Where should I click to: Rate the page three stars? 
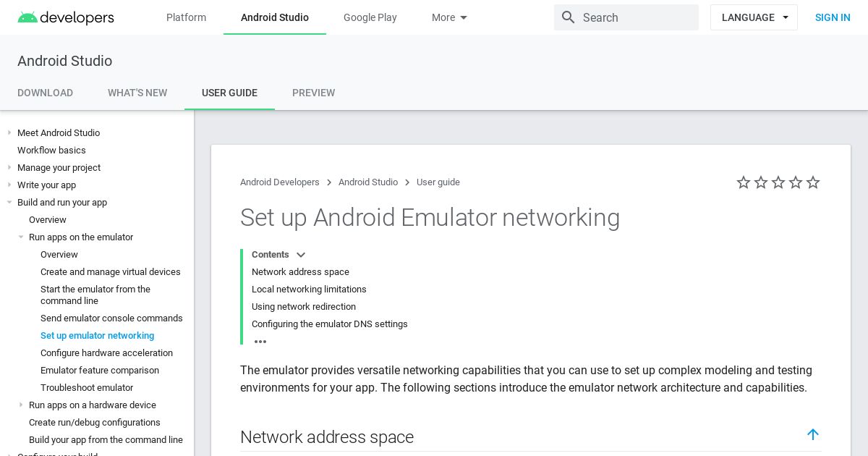(x=778, y=182)
